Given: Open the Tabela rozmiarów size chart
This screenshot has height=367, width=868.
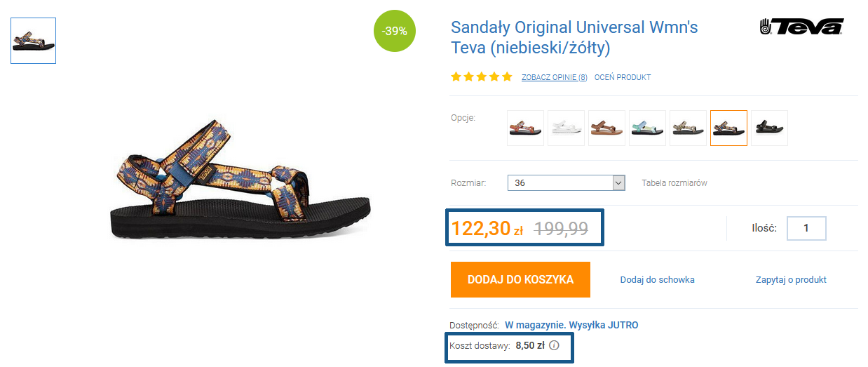Looking at the screenshot, I should click(x=674, y=183).
